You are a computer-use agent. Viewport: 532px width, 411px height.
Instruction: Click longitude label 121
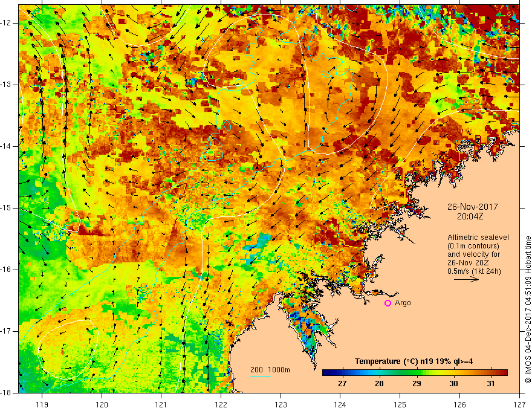coord(161,404)
